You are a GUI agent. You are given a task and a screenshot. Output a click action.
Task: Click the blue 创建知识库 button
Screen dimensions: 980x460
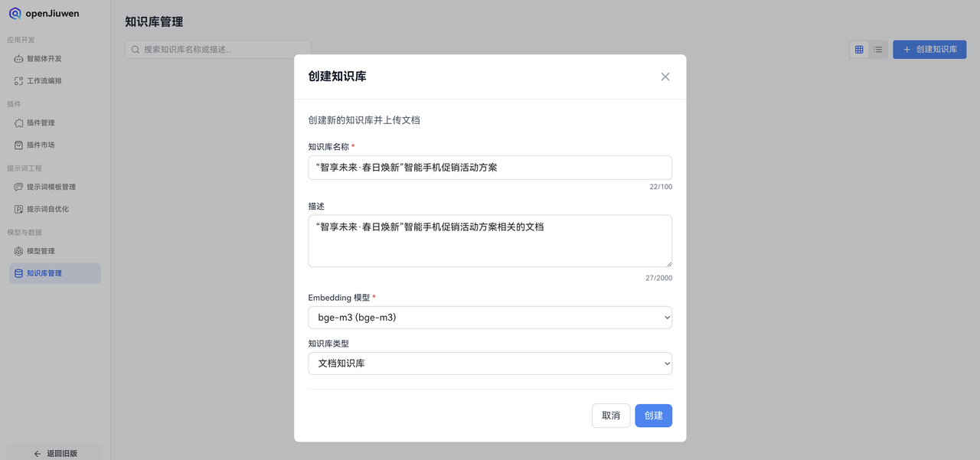point(929,49)
